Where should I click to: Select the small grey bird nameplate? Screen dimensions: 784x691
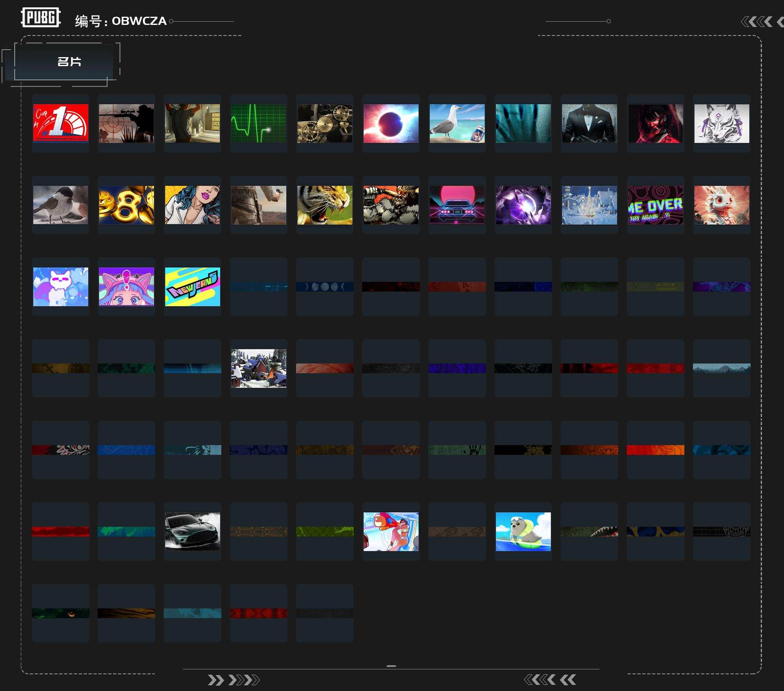coord(60,205)
